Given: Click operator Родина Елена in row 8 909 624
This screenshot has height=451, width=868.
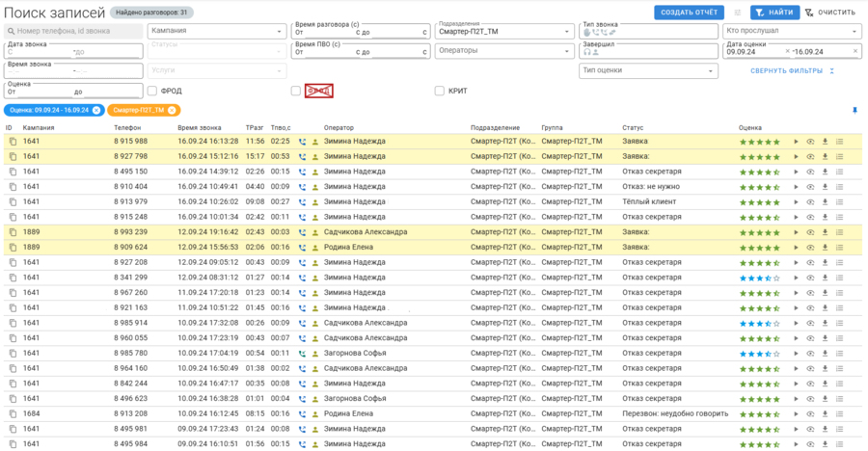Looking at the screenshot, I should point(348,248).
